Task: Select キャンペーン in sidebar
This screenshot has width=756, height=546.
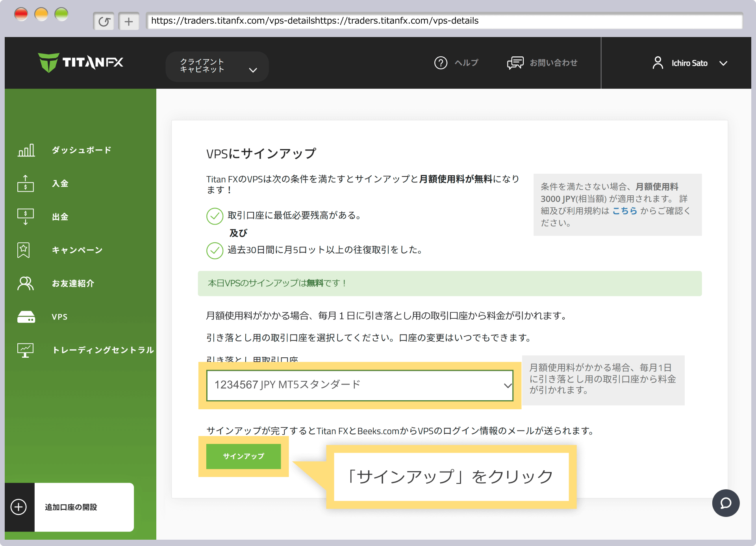Action: pyautogui.click(x=77, y=250)
